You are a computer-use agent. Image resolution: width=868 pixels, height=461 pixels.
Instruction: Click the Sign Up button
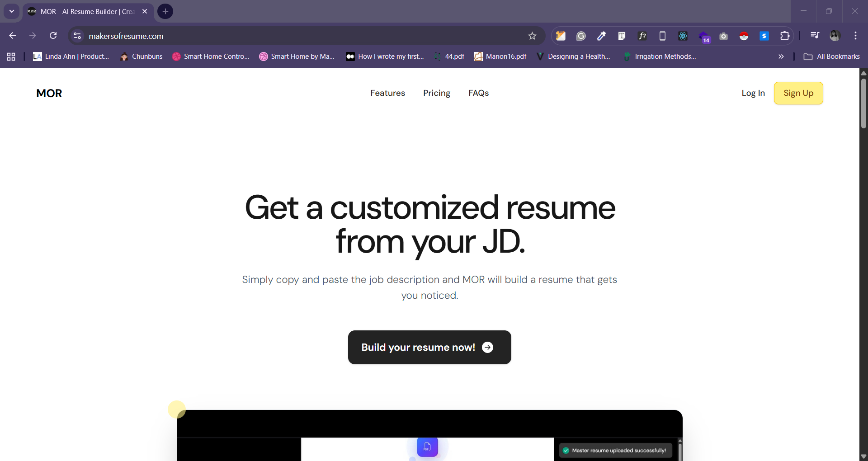pos(798,93)
